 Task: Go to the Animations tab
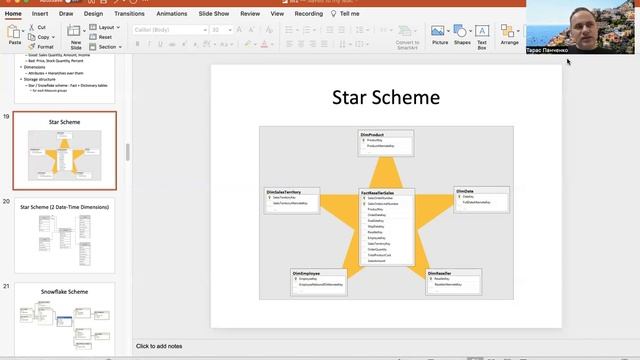pos(172,13)
